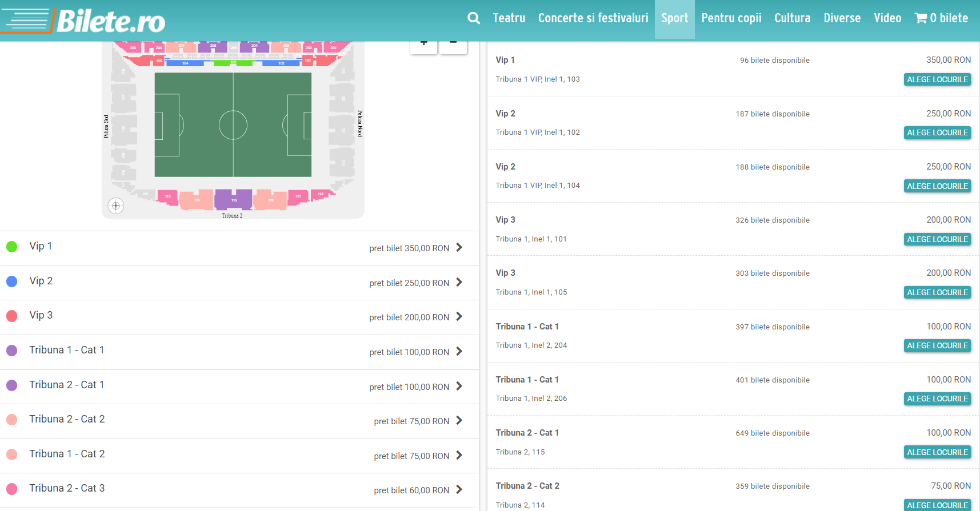Click ALEGE LOCURILE for Tribuna 1 sector 206

click(x=937, y=399)
